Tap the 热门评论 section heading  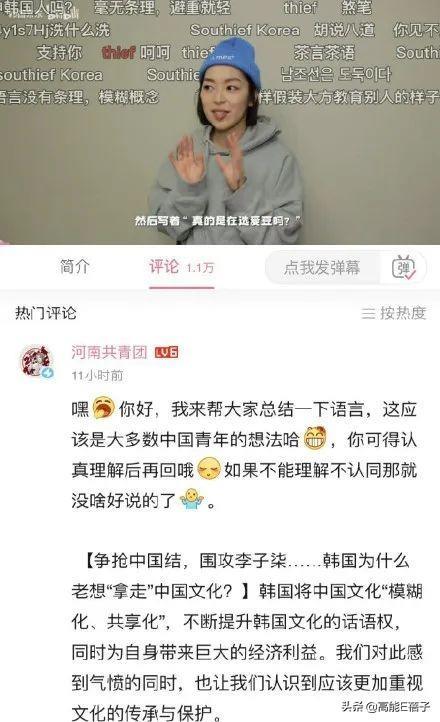[46, 313]
